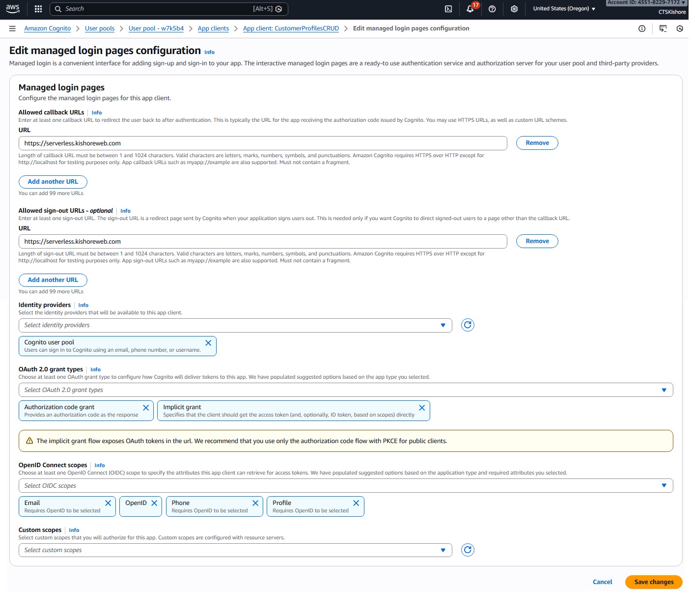Go to App clients breadcrumb

click(x=213, y=28)
